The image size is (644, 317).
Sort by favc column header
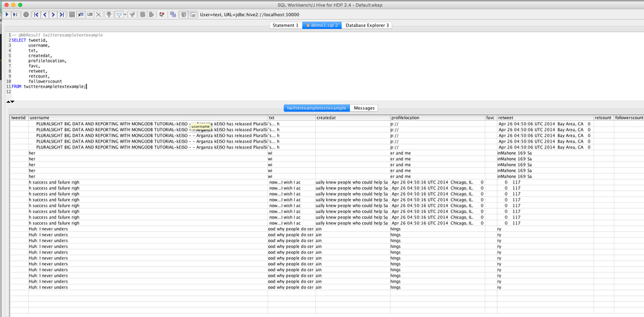tap(491, 118)
